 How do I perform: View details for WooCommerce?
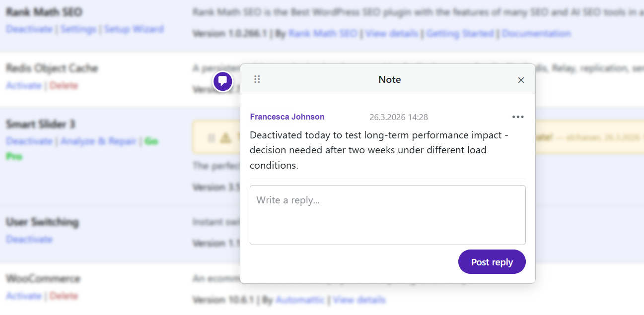359,300
